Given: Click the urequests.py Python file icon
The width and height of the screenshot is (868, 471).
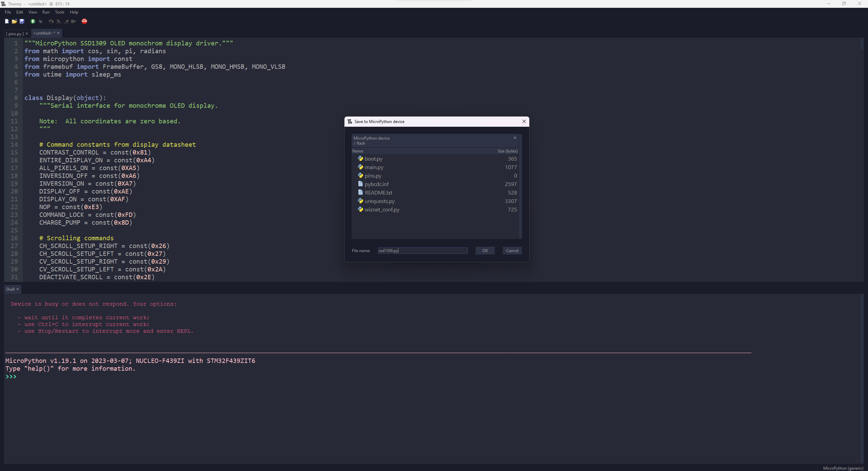Looking at the screenshot, I should pyautogui.click(x=360, y=201).
